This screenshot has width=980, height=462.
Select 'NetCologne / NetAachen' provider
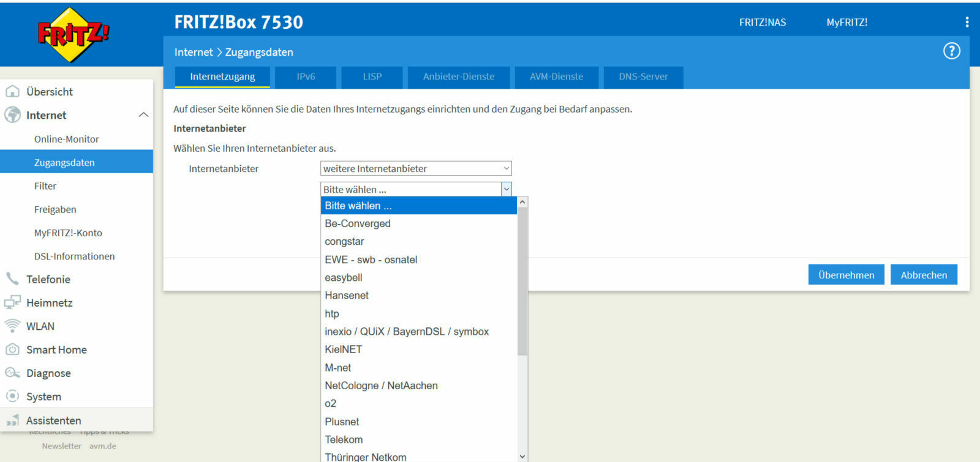tap(419, 385)
